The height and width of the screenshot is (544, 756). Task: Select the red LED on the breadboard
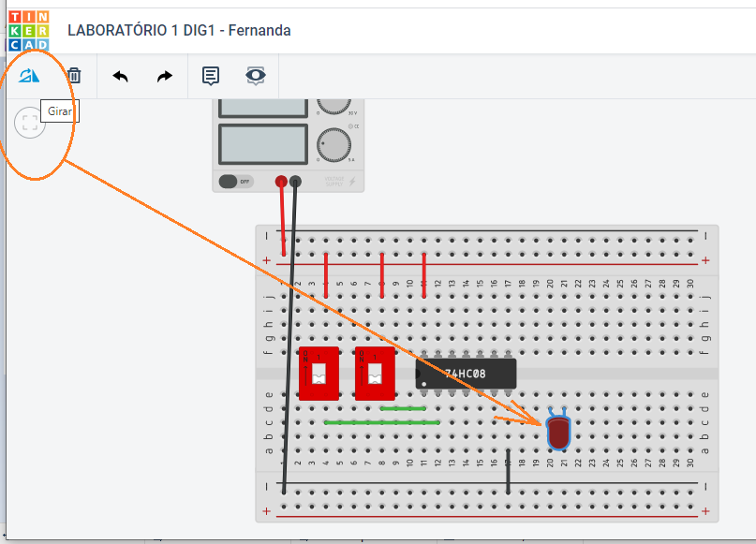[x=558, y=432]
